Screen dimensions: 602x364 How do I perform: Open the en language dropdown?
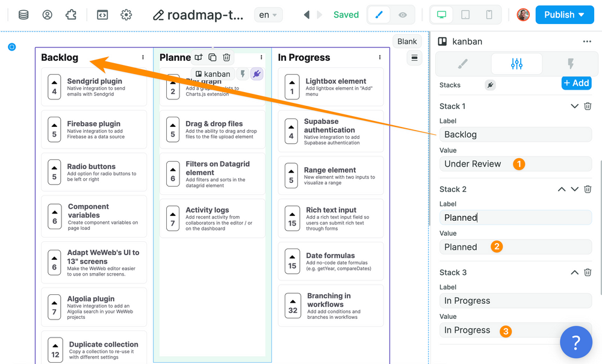(x=267, y=15)
